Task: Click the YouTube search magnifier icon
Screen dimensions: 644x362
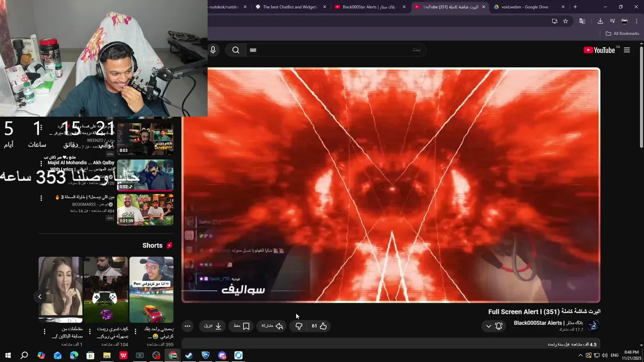Action: [235, 50]
